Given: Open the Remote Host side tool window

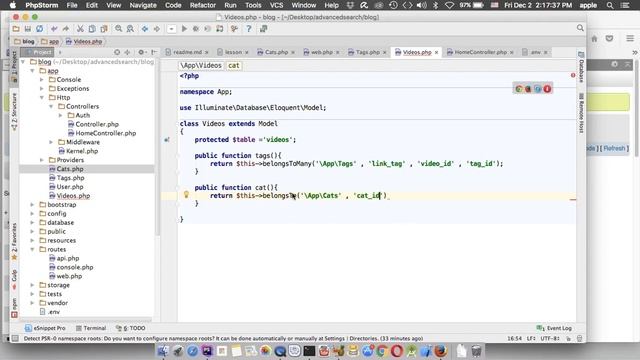Looking at the screenshot, I should click(581, 113).
